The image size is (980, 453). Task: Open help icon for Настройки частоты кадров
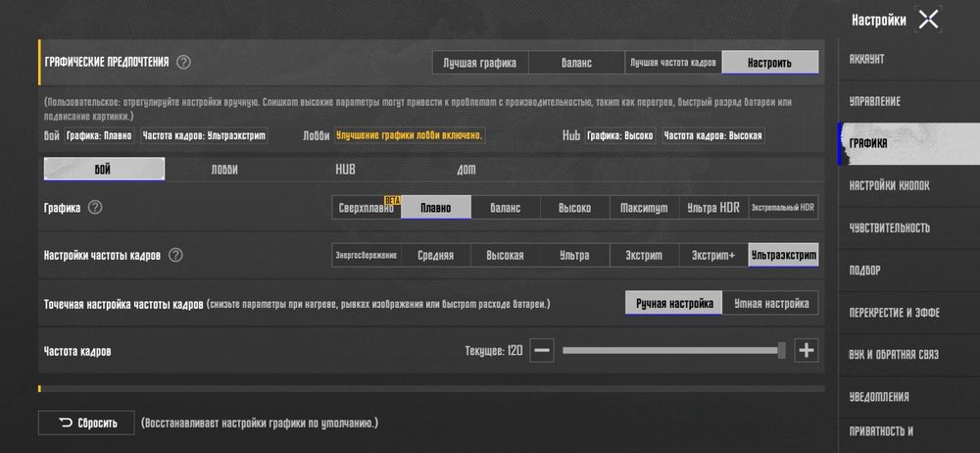pos(175,255)
